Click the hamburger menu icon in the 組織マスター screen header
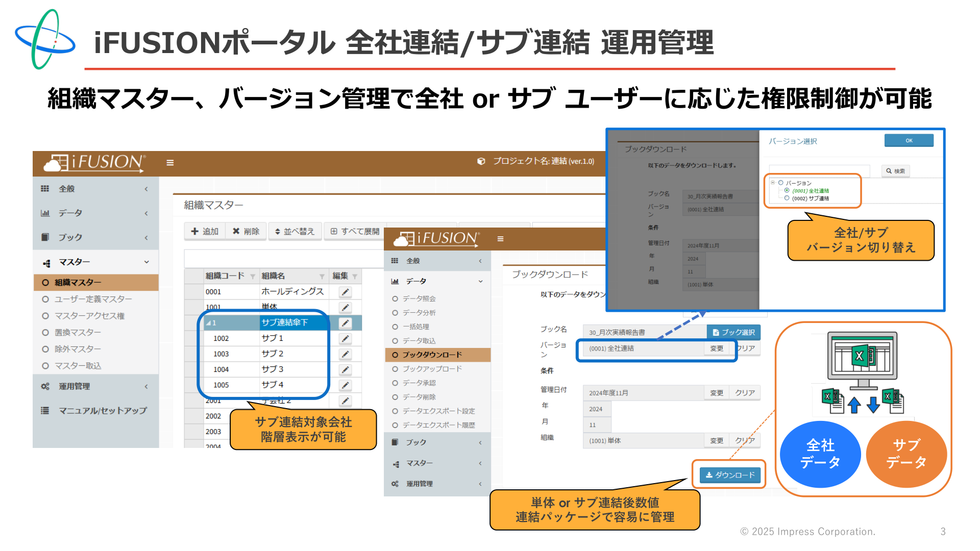 [x=170, y=162]
